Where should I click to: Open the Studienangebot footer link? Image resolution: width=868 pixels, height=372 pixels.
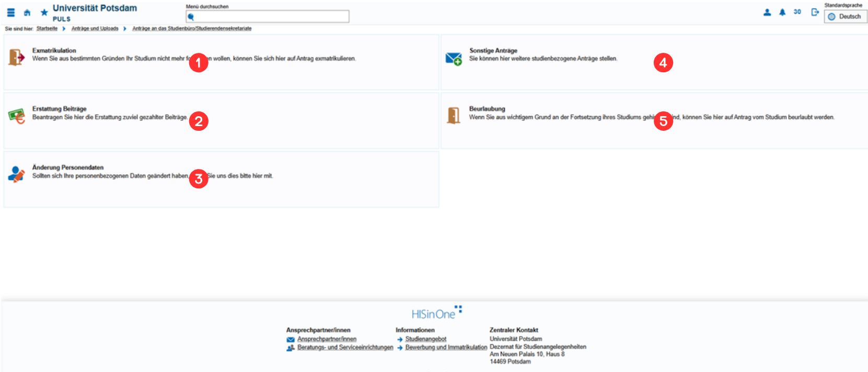point(425,339)
